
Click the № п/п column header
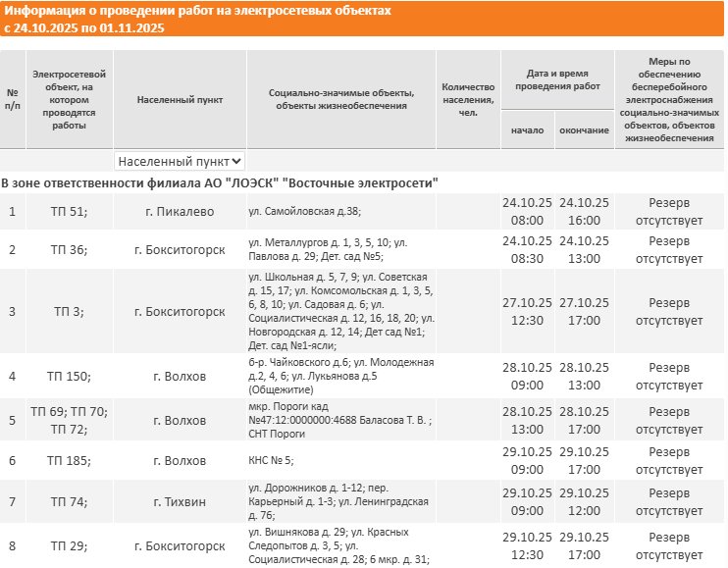(x=13, y=99)
